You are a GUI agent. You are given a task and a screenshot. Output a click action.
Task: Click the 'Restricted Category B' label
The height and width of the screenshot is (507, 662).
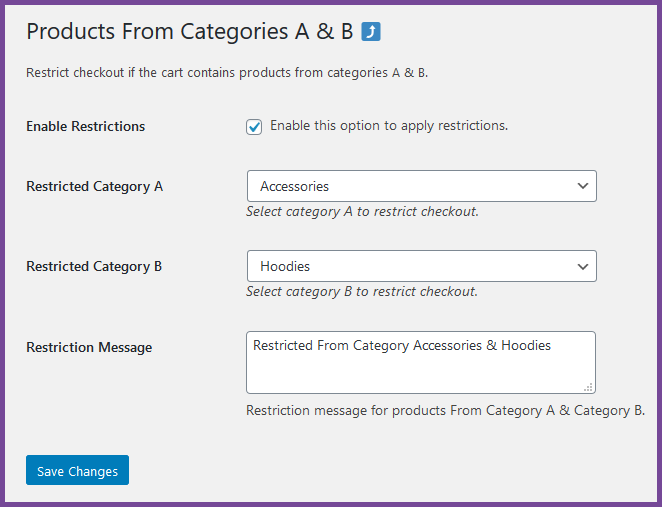click(94, 266)
